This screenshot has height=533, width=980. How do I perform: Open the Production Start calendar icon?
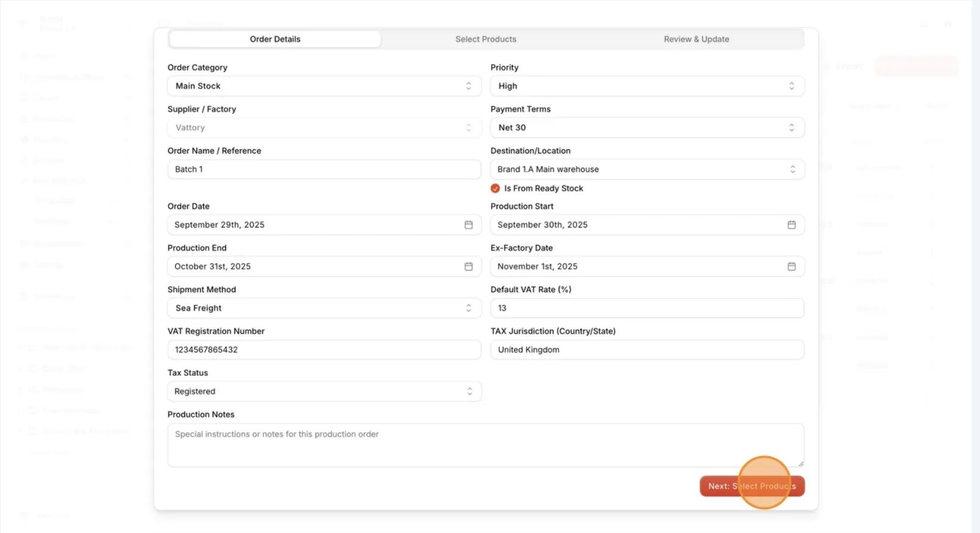coord(791,225)
